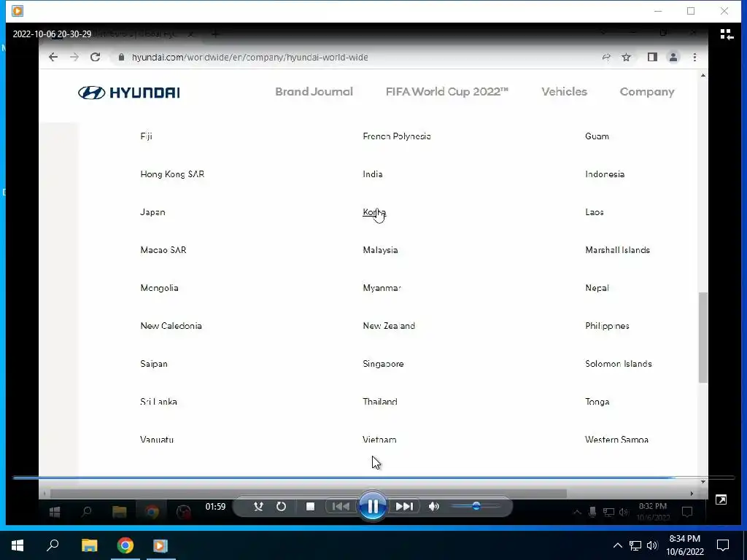747x560 pixels.
Task: Open the Windows Start menu
Action: click(x=18, y=545)
